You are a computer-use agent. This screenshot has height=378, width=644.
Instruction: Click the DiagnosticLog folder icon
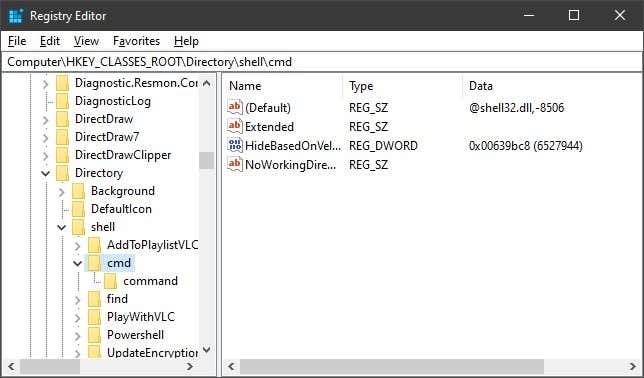click(62, 101)
